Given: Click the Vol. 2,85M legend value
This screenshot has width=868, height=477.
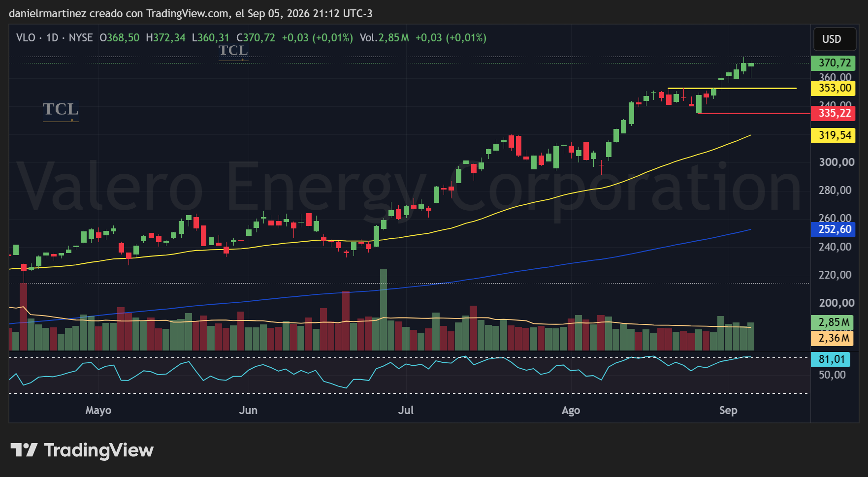Looking at the screenshot, I should [x=384, y=38].
